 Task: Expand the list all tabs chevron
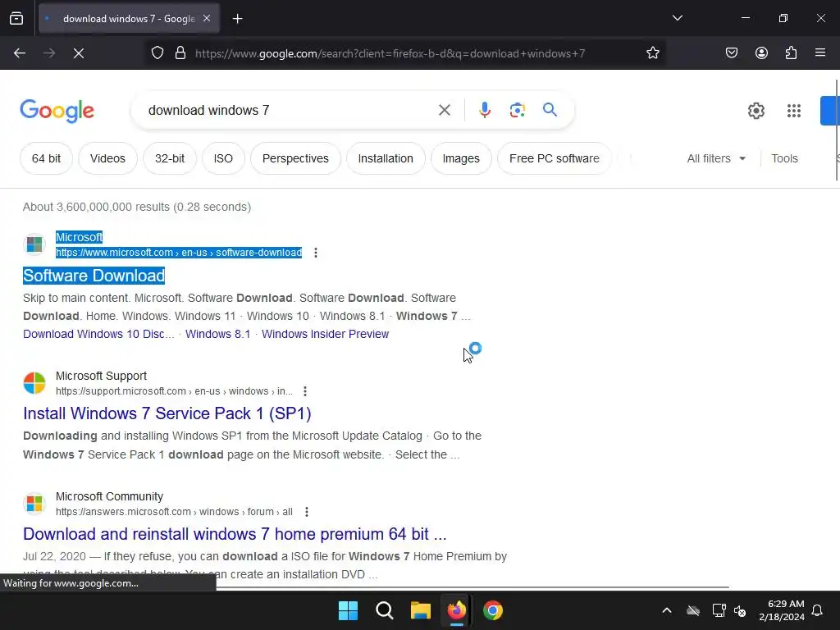tap(677, 18)
